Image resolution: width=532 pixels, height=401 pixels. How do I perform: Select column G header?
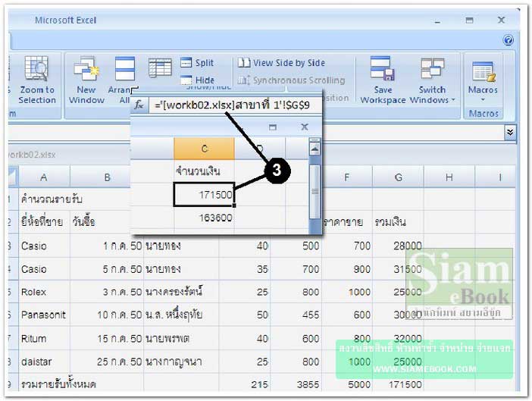(398, 177)
